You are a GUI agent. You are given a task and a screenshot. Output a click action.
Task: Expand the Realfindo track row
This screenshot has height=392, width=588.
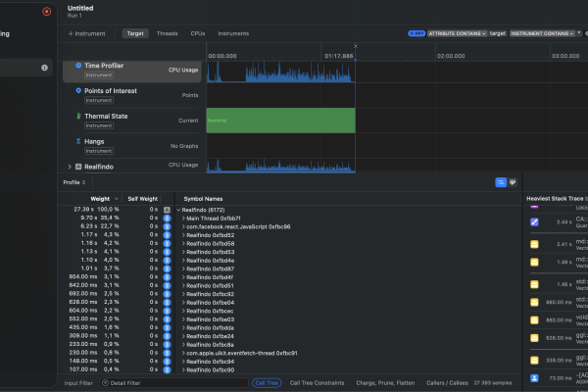pos(70,167)
